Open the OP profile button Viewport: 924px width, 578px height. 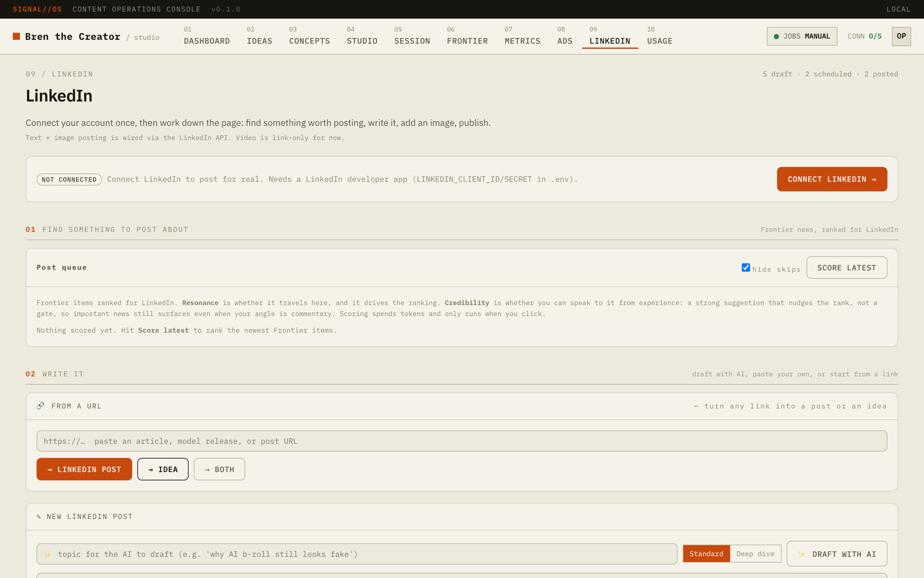(x=901, y=36)
